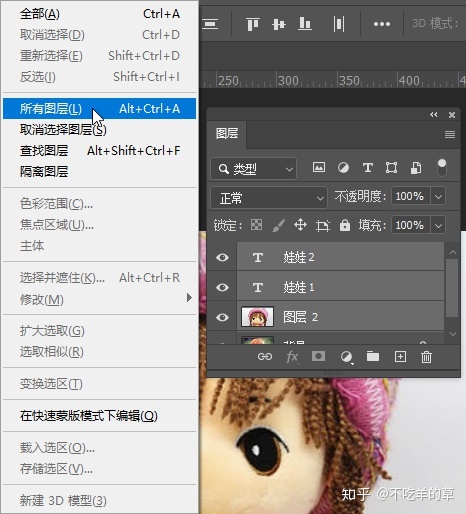Open the layers panel flyout menu

(450, 134)
